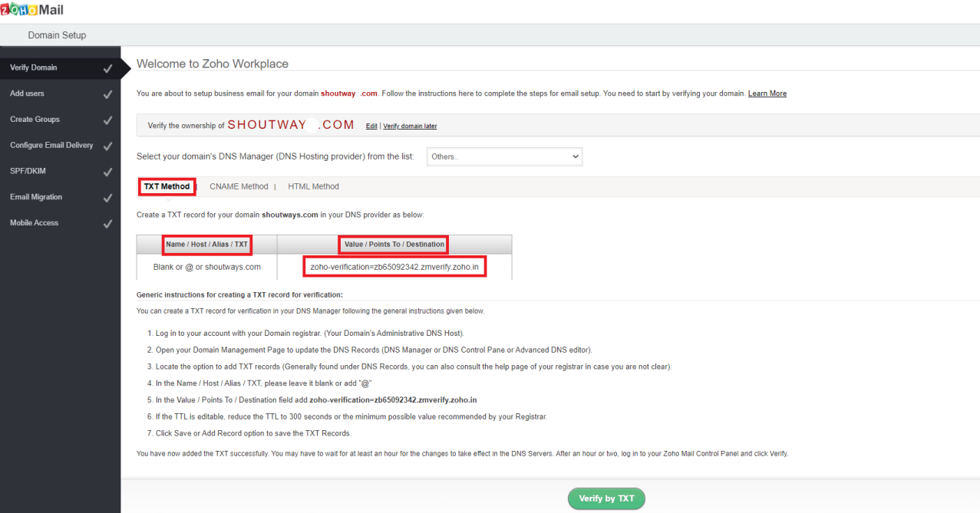The height and width of the screenshot is (513, 980).
Task: Click Verify domain later link
Action: click(x=410, y=126)
